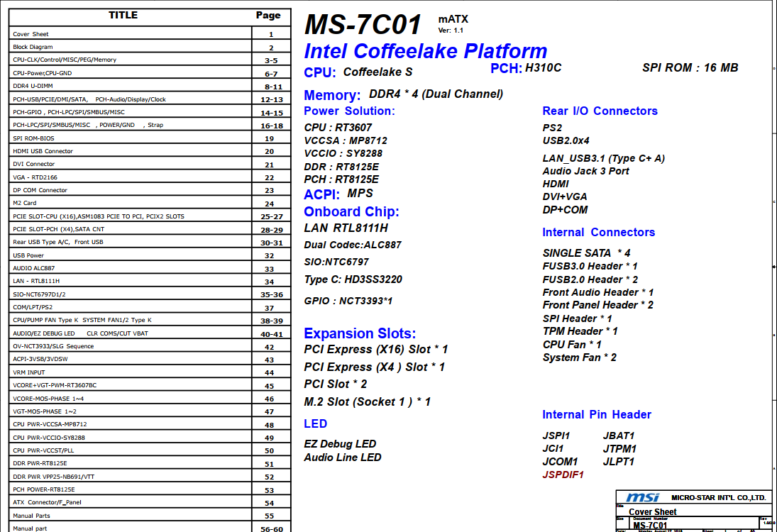Screen dimensions: 777x532
Task: Open the HDMI USB Connector entry
Action: (43, 151)
